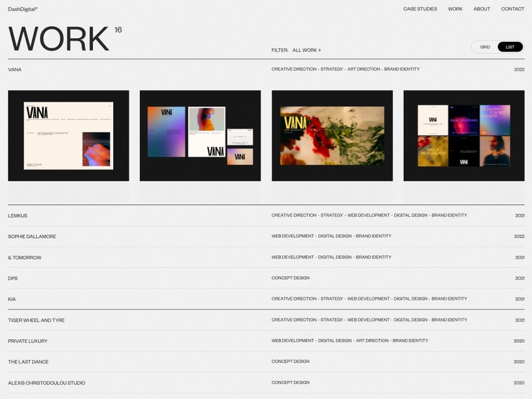
Task: Switch to LIST view mode
Action: pyautogui.click(x=510, y=47)
